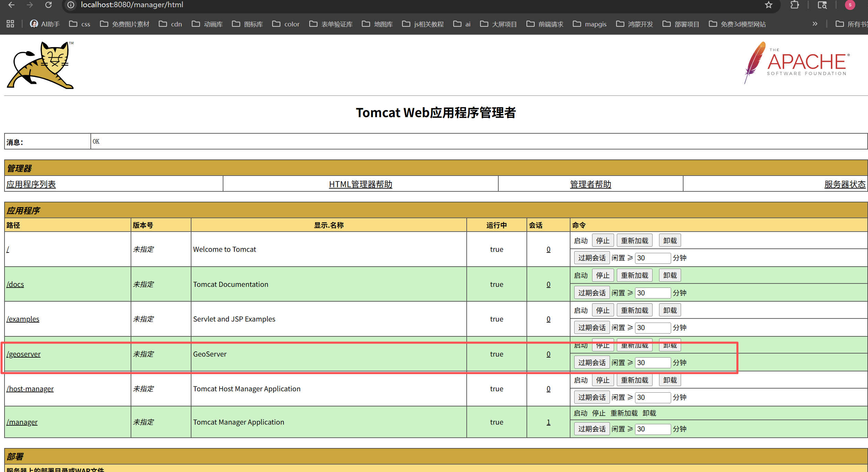Open the mapgis bookmark folder
868x472 pixels.
point(590,24)
